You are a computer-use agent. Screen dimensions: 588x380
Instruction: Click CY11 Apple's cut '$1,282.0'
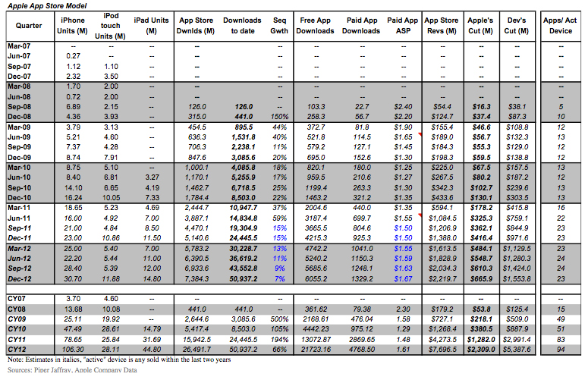481,340
